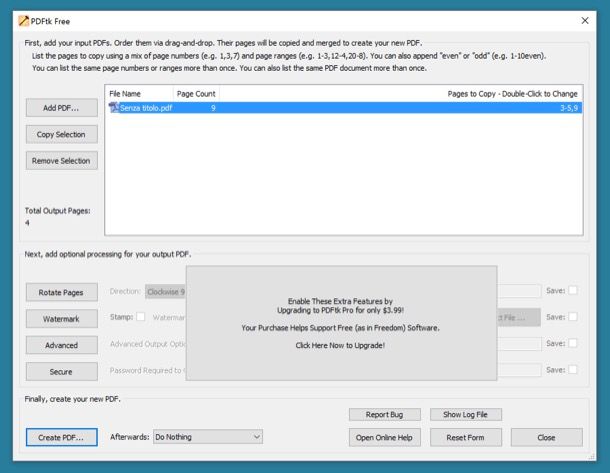Sort list by File Name column header
The width and height of the screenshot is (610, 473).
(125, 93)
